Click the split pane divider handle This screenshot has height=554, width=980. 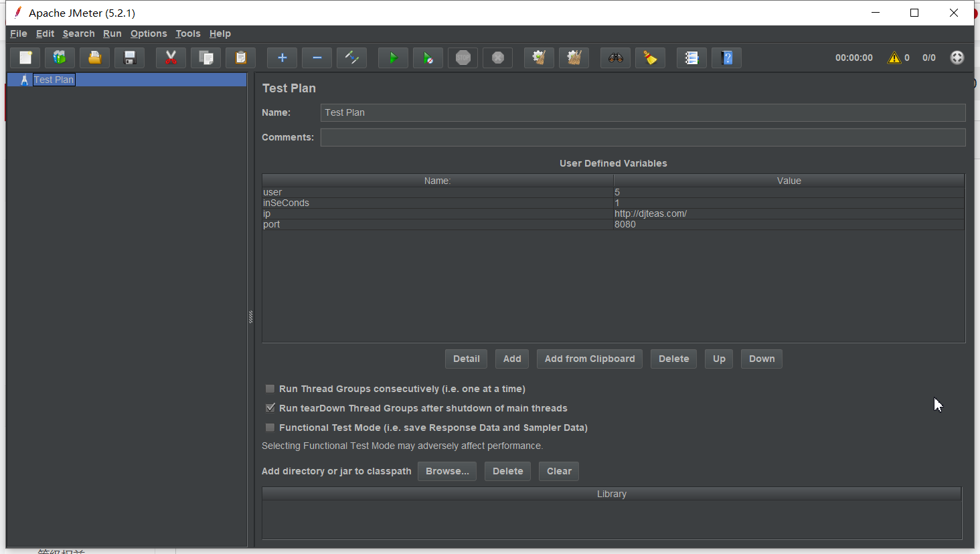[x=251, y=317]
